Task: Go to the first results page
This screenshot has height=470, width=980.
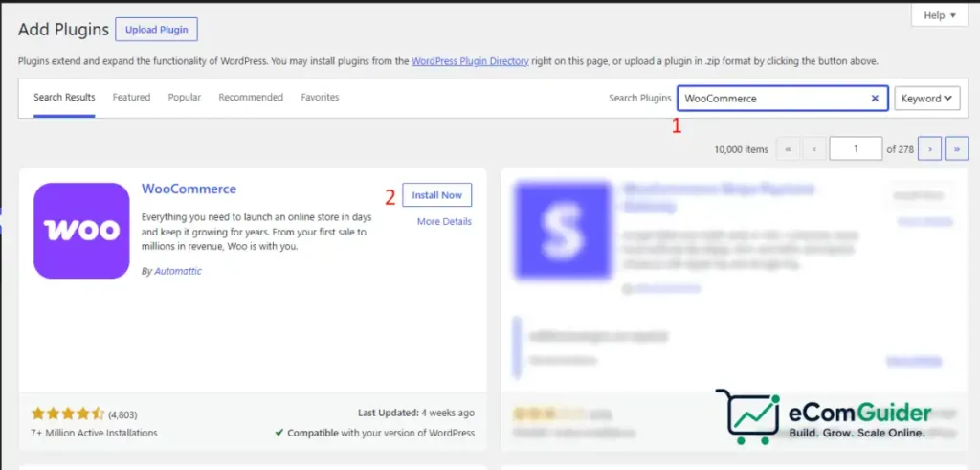Action: [x=788, y=149]
